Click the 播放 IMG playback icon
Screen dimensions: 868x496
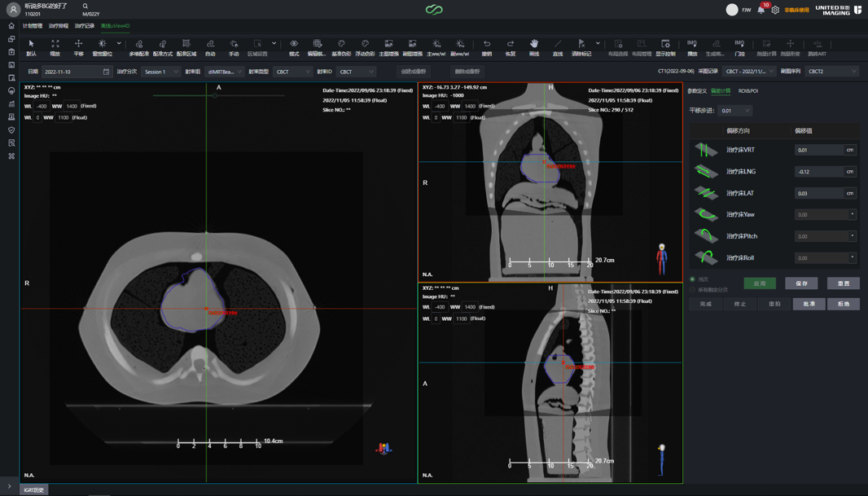point(692,44)
